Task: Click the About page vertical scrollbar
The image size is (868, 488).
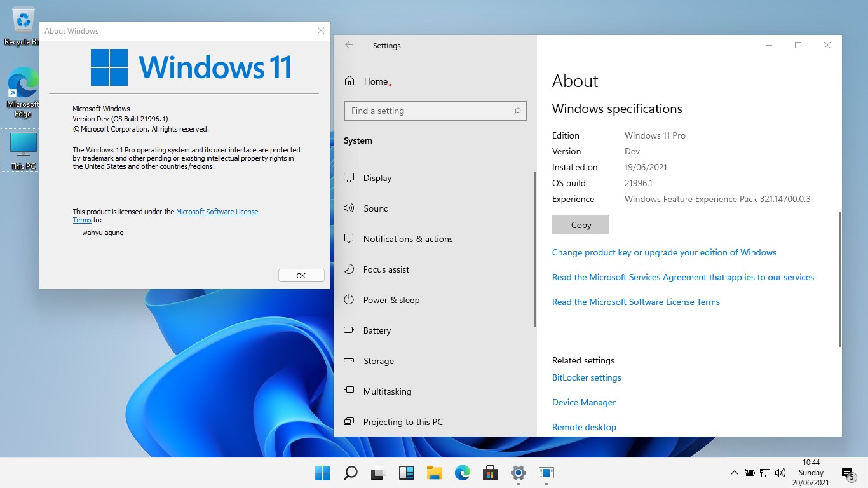Action: [x=840, y=280]
